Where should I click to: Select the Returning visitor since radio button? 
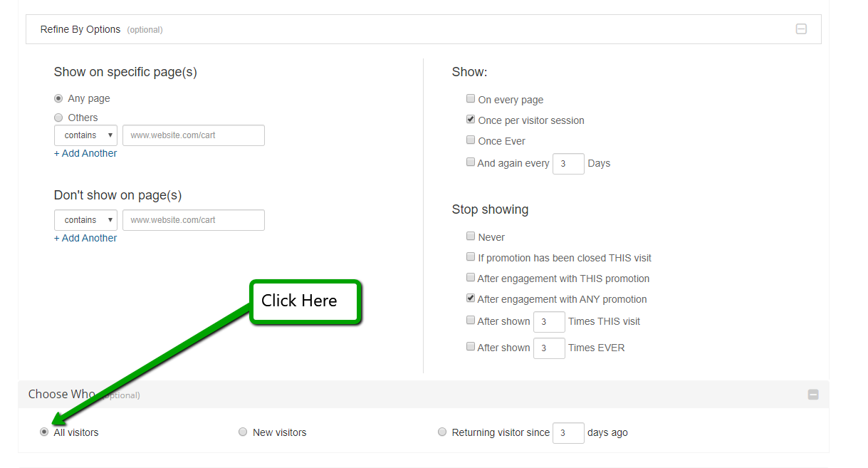point(442,432)
